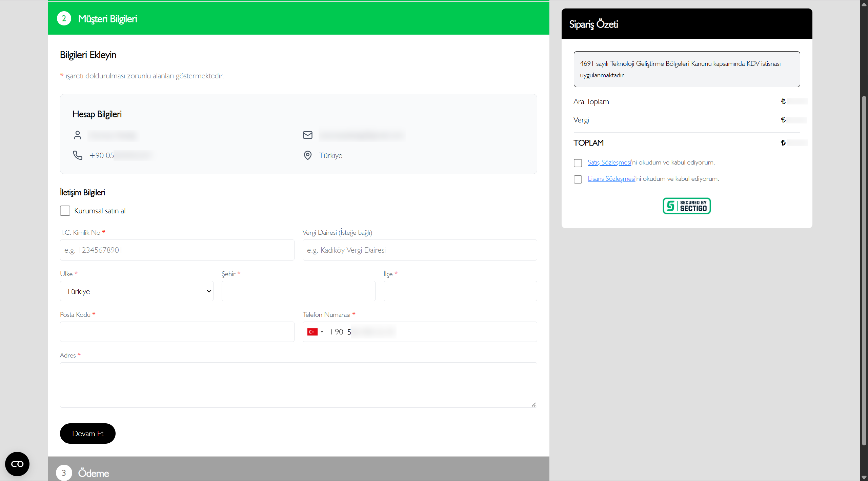This screenshot has width=868, height=481.
Task: Click the scrollbar up arrow
Action: (x=864, y=4)
